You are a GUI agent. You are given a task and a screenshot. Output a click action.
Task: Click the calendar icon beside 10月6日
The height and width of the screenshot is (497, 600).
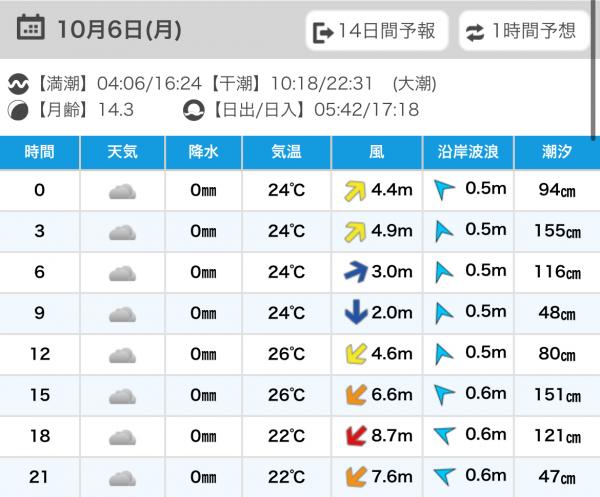point(31,28)
